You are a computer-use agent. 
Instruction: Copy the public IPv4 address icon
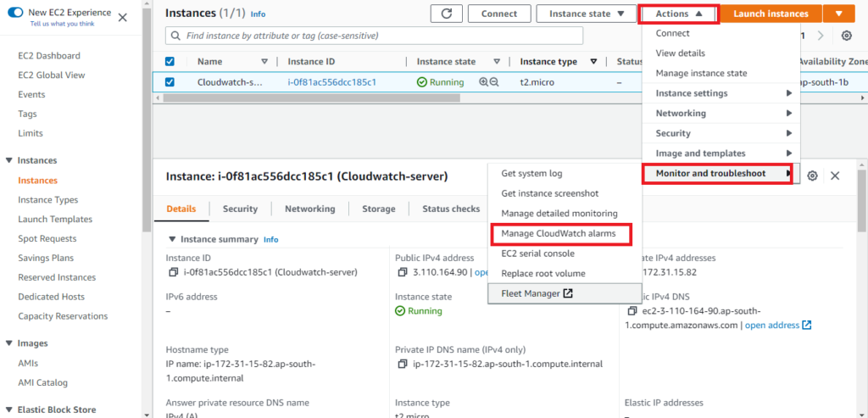[x=402, y=272]
